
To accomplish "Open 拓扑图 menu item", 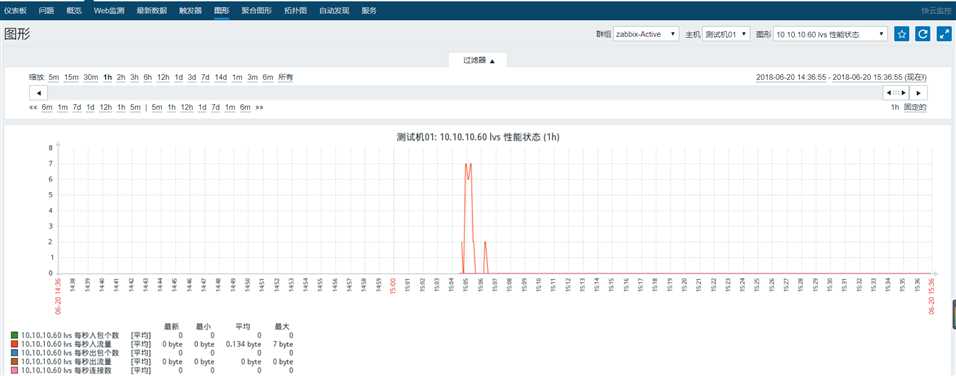I will 296,10.
